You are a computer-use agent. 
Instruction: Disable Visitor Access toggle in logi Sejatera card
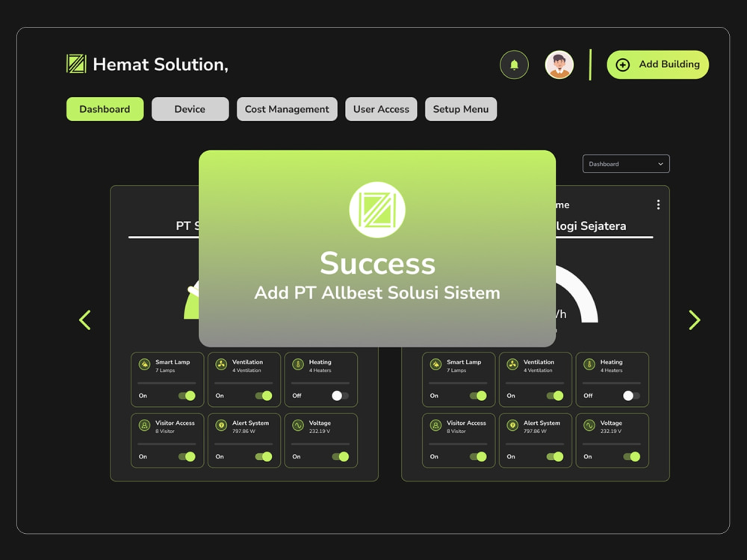(478, 457)
